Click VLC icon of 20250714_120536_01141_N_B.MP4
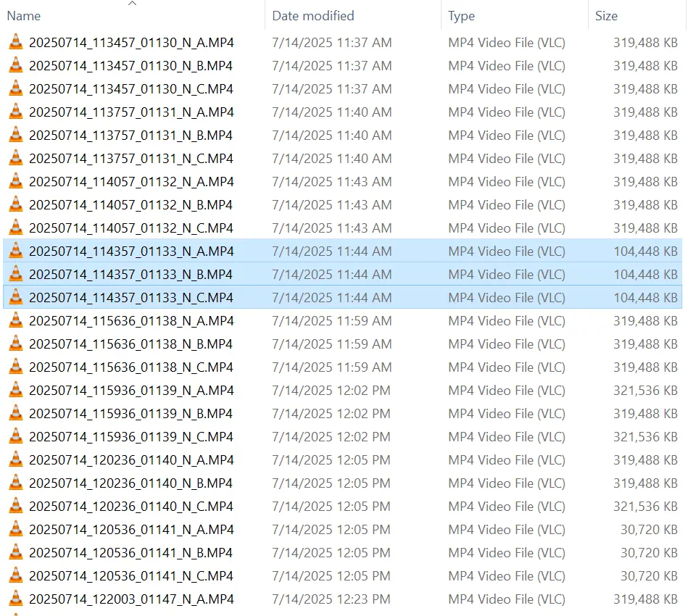 click(16, 553)
